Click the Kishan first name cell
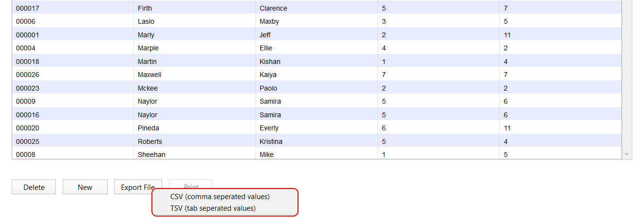The width and height of the screenshot is (644, 218). (x=316, y=62)
